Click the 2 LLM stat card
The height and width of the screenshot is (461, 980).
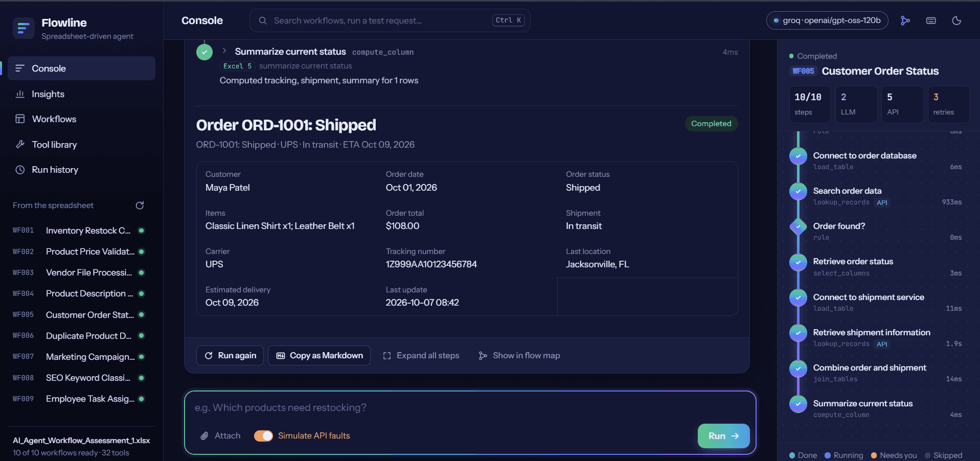tap(856, 104)
